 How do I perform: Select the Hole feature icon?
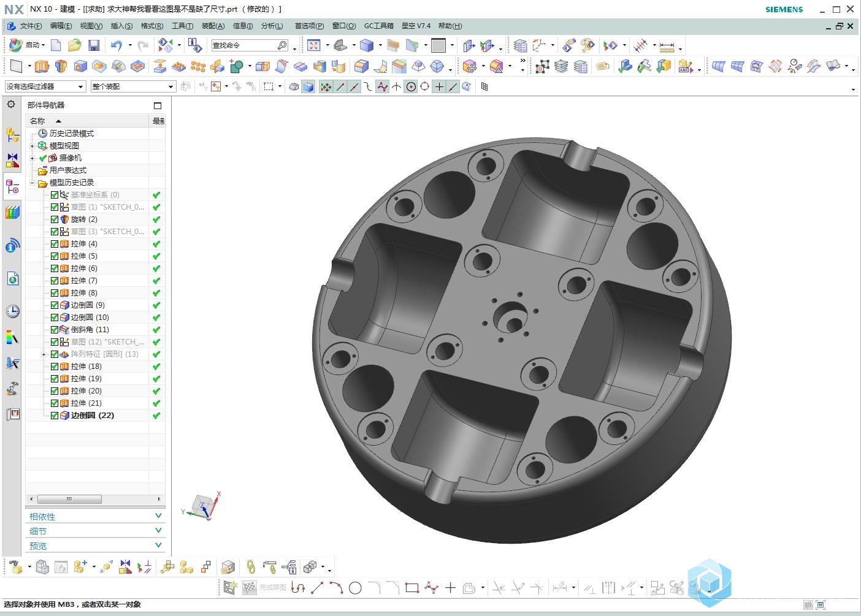[80, 66]
